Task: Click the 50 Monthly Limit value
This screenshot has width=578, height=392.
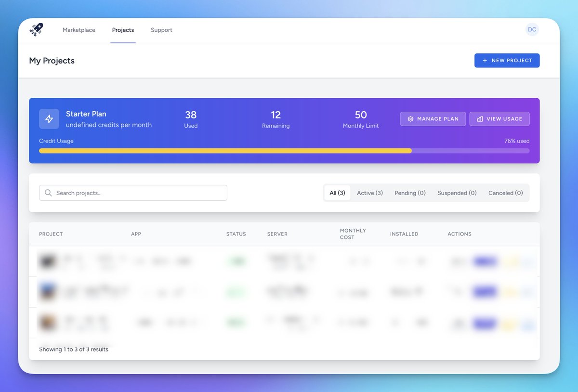Action: (361, 115)
